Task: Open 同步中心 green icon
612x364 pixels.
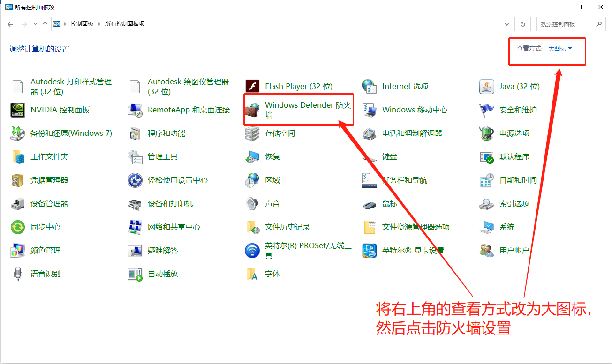Action: coord(17,227)
